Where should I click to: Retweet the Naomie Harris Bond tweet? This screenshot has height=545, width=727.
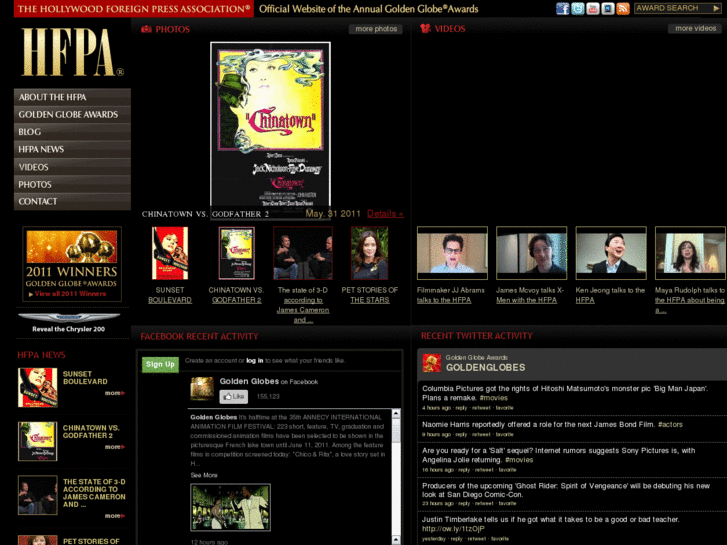(x=481, y=435)
